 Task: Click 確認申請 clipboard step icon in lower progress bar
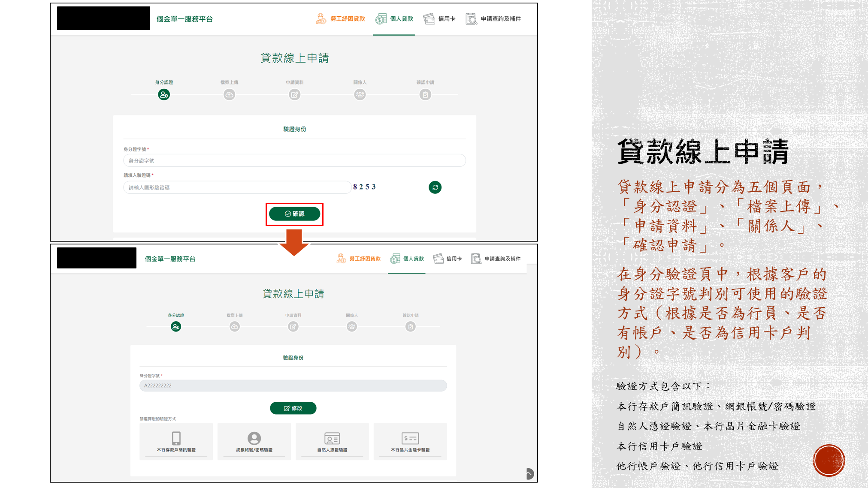point(411,327)
